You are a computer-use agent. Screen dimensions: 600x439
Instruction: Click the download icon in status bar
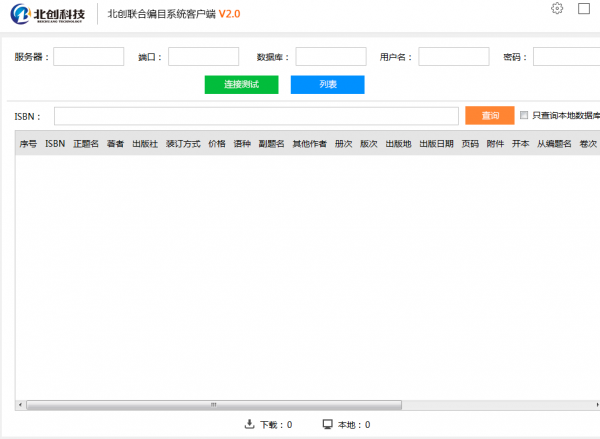click(x=249, y=424)
